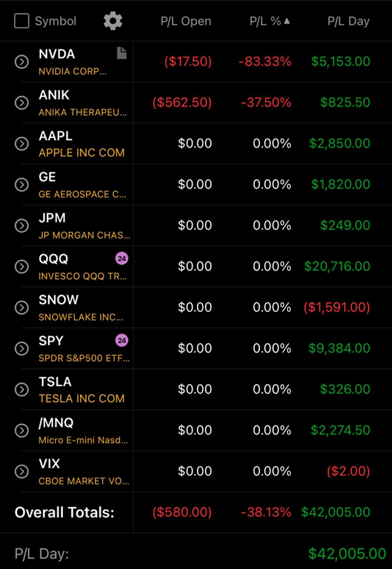Image resolution: width=392 pixels, height=569 pixels.
Task: Tap the circled arrow icon for TSLA
Action: click(22, 389)
